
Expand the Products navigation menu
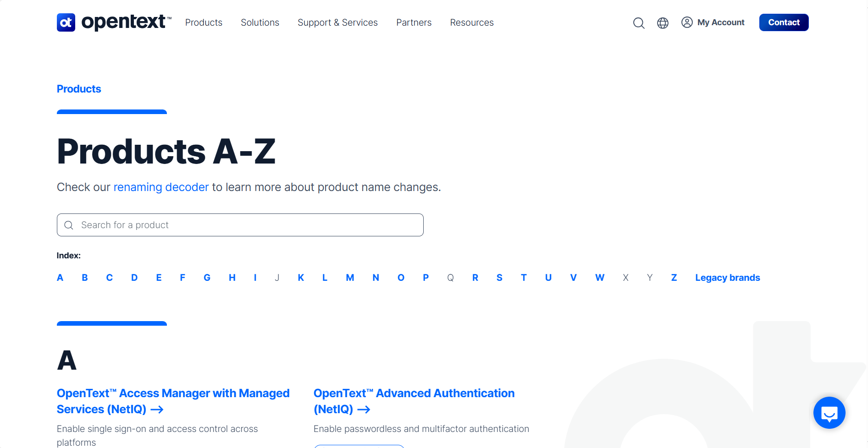point(204,22)
